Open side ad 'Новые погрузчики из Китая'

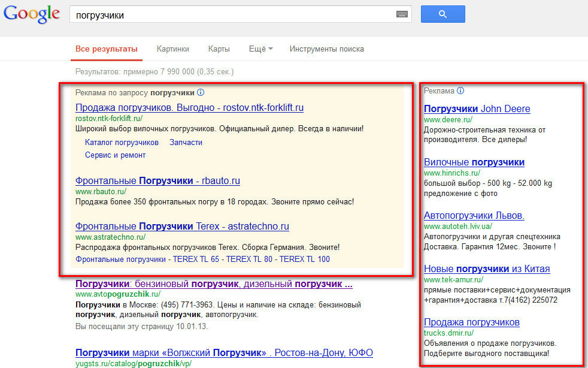click(x=487, y=269)
